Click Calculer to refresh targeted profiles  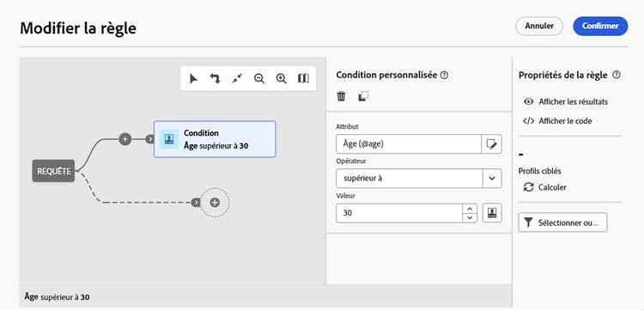[545, 187]
